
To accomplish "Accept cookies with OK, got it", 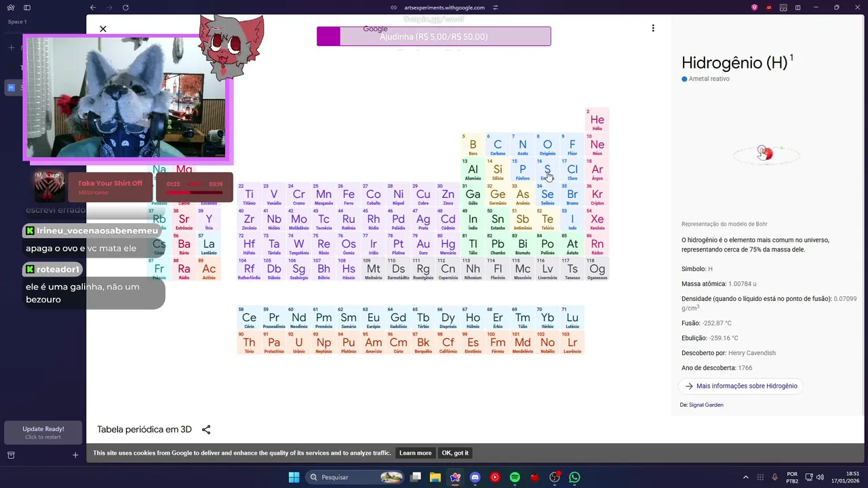I will [455, 453].
